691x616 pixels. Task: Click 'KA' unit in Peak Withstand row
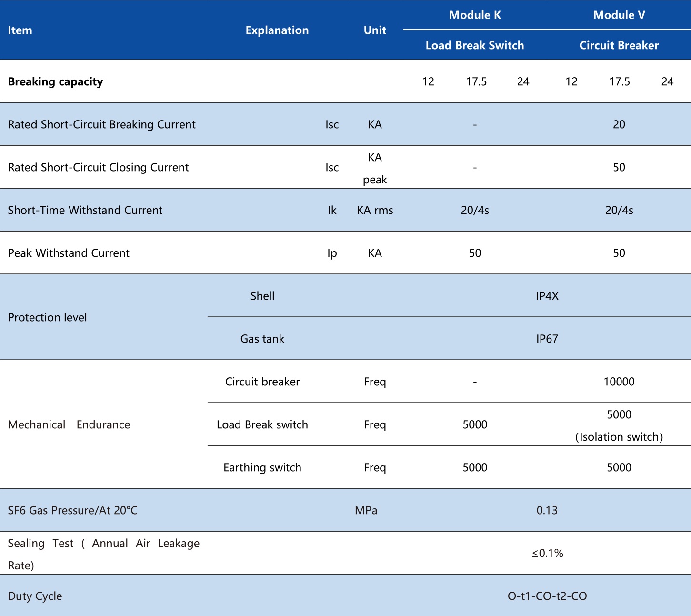375,253
